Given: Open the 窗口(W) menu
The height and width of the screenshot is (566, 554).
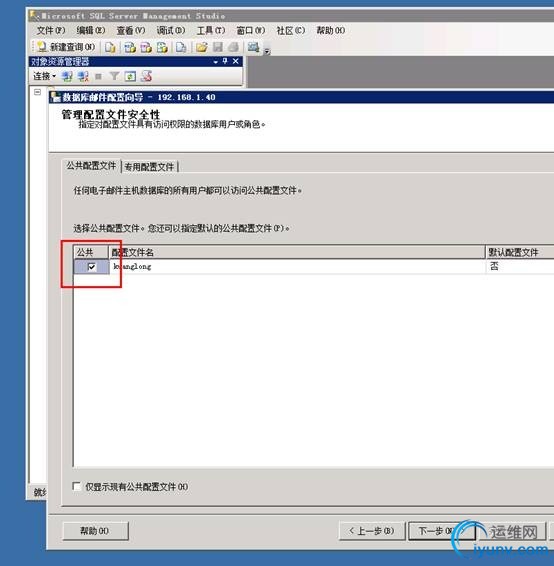Looking at the screenshot, I should (x=250, y=30).
